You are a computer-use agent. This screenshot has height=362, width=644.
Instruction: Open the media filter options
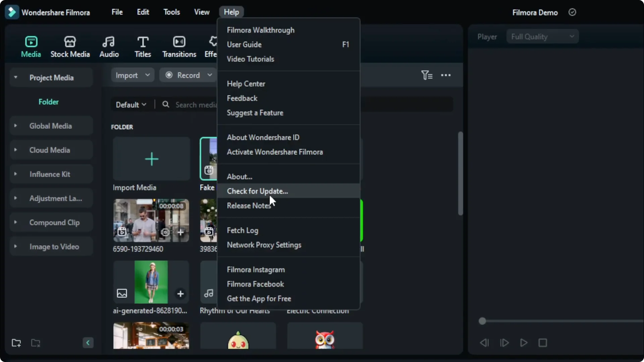[426, 75]
